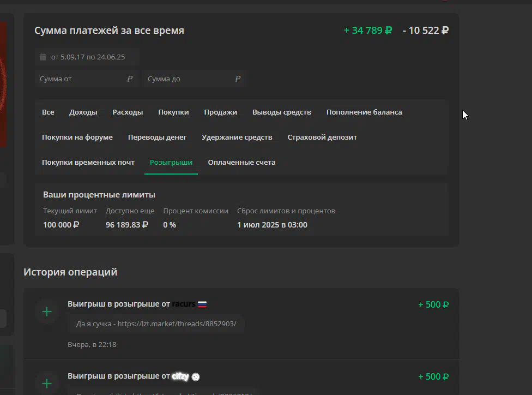Open the Страховой депозит tab
This screenshot has width=532, height=395.
click(322, 137)
